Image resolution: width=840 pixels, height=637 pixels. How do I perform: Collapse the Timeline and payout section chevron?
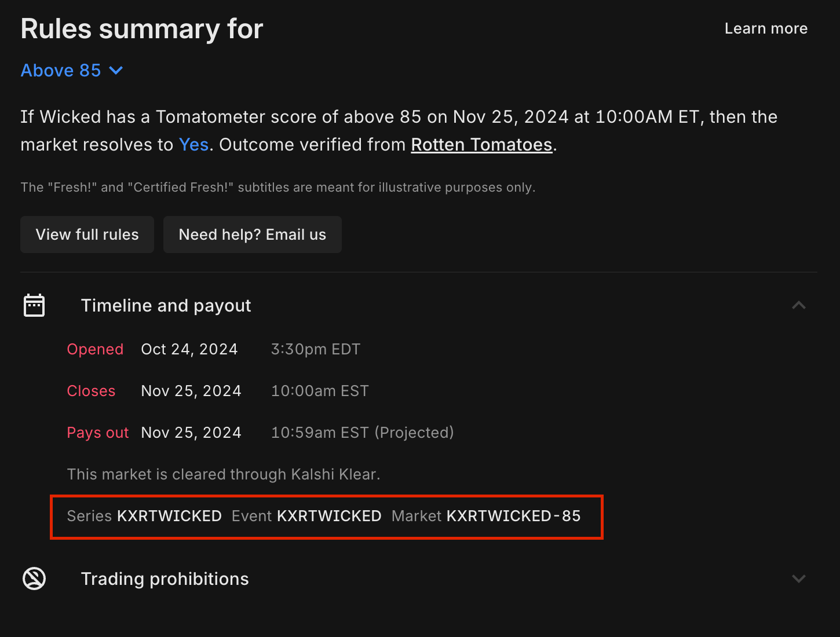tap(799, 305)
